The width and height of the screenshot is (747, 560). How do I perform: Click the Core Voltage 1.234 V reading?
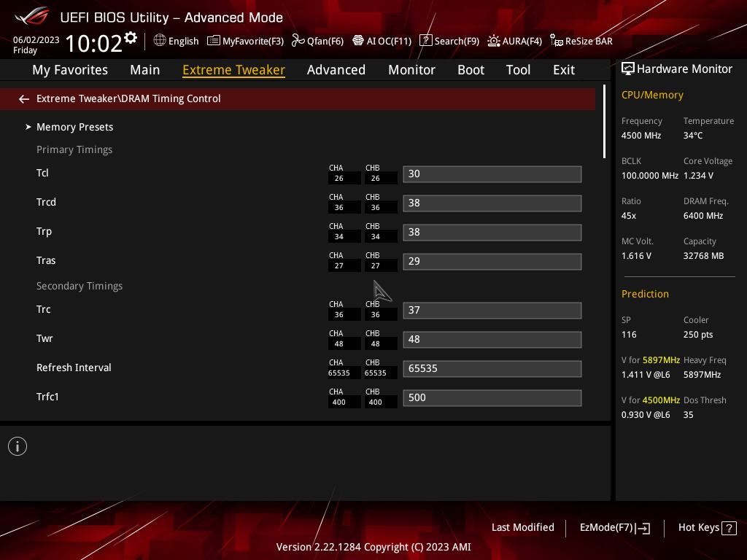click(698, 176)
